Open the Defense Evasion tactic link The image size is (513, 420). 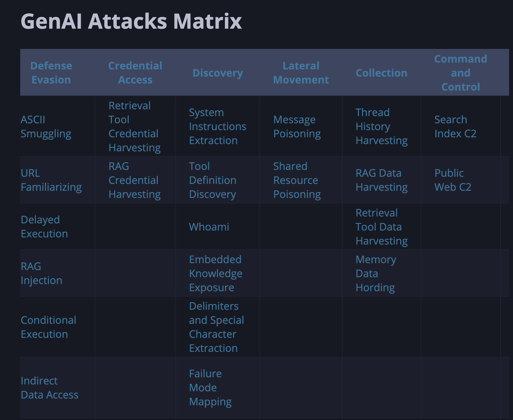click(51, 73)
